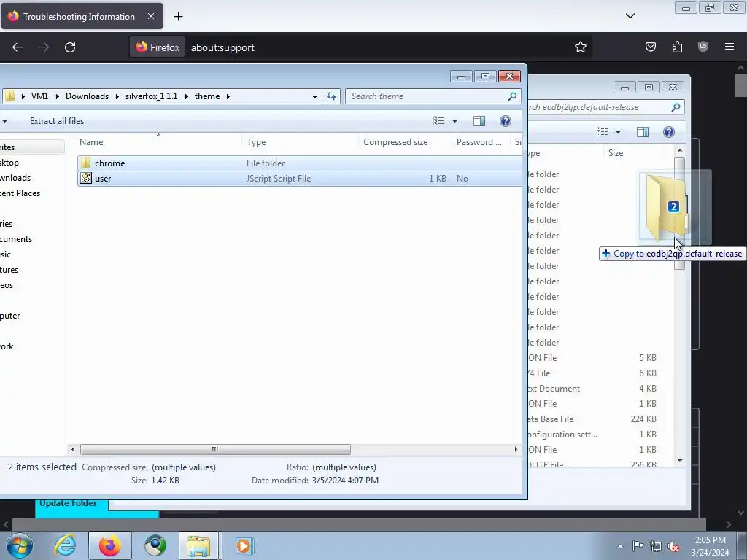Click silverfox_1.1.1 in the breadcrumb
The image size is (747, 560).
pyautogui.click(x=152, y=96)
